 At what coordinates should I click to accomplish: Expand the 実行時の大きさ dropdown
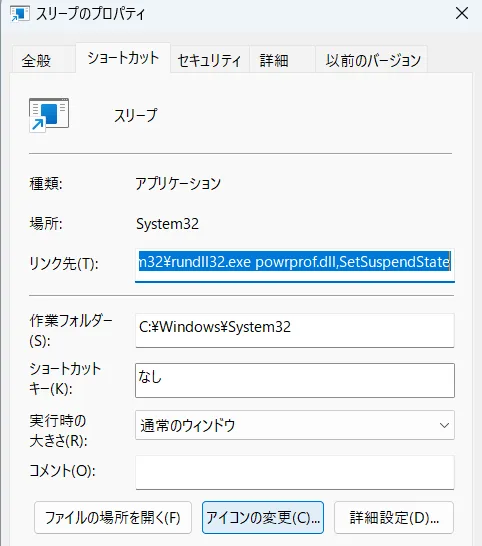295,425
